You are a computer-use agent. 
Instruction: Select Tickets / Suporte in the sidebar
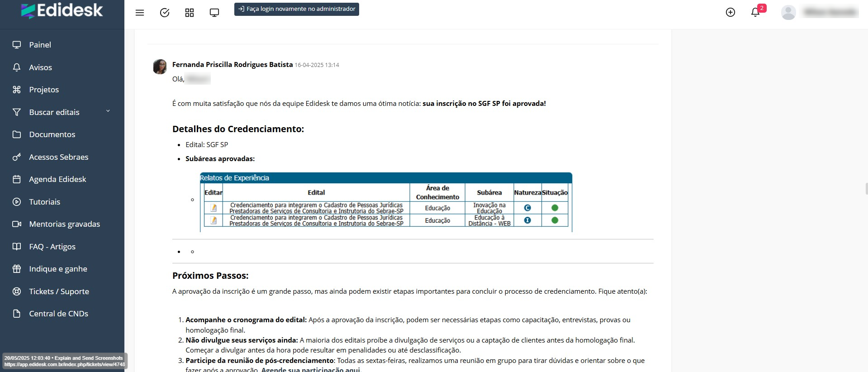click(x=59, y=291)
